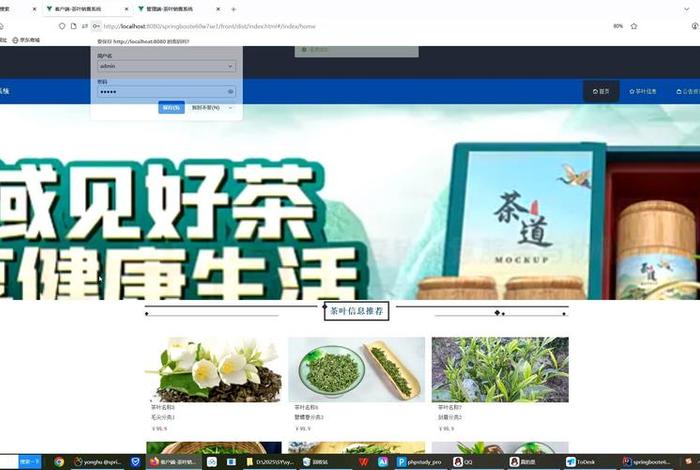Open the blue shield app in taskbar

click(135, 462)
